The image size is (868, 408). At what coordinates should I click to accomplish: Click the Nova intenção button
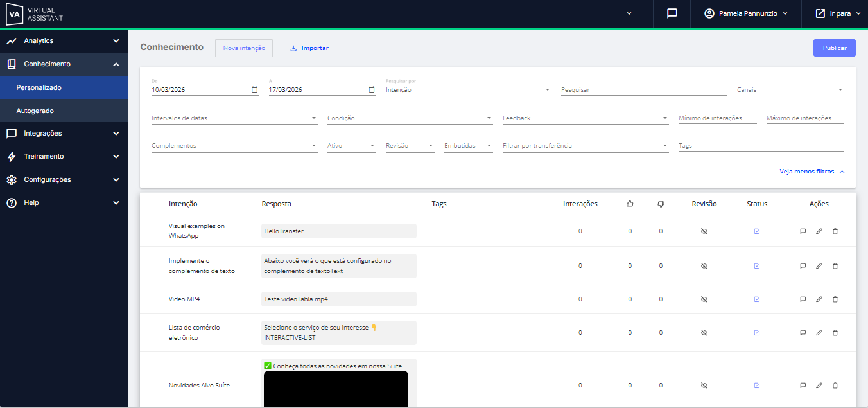244,48
